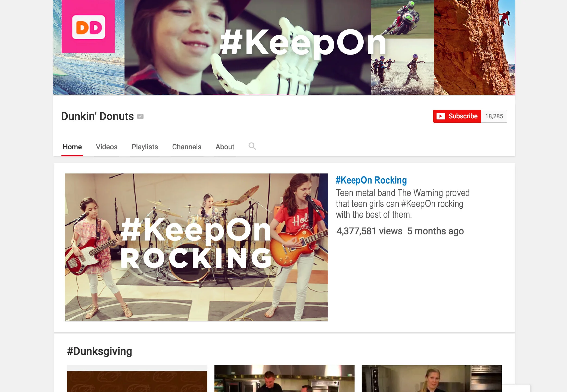Click the 18,285 subscriber count box

[x=494, y=116]
